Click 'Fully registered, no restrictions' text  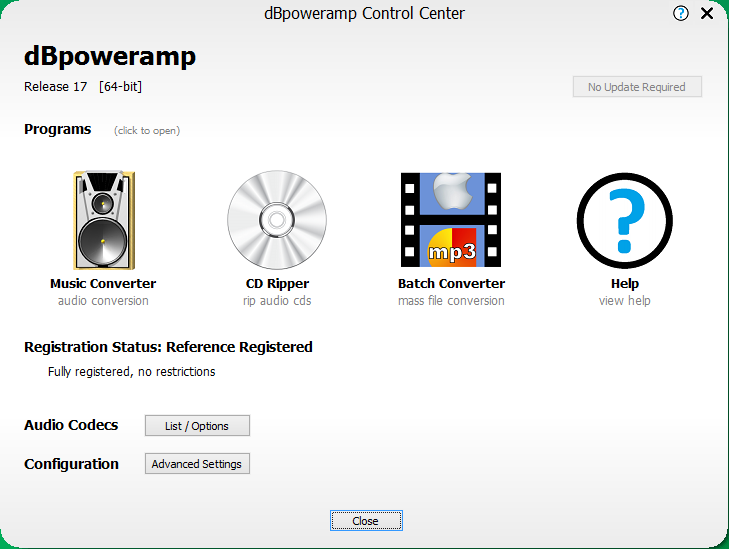[x=132, y=372]
